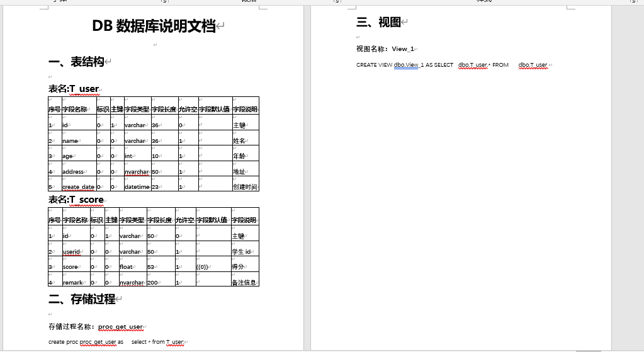This screenshot has width=644, height=352.
Task: Click 字段名称 header in T_user table
Action: click(x=79, y=106)
